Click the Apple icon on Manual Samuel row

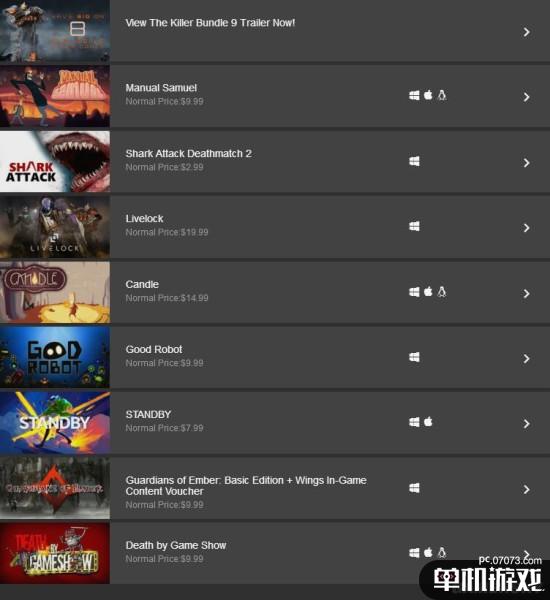428,95
